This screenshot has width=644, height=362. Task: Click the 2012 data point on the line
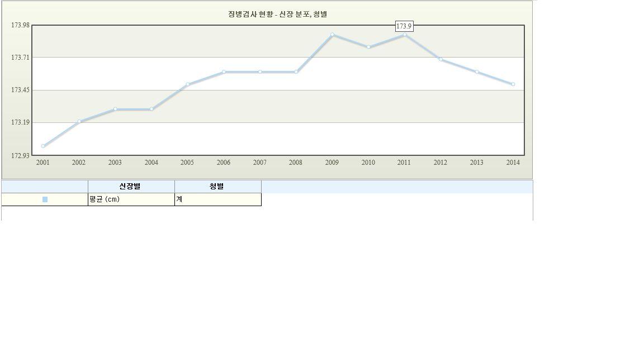[441, 60]
